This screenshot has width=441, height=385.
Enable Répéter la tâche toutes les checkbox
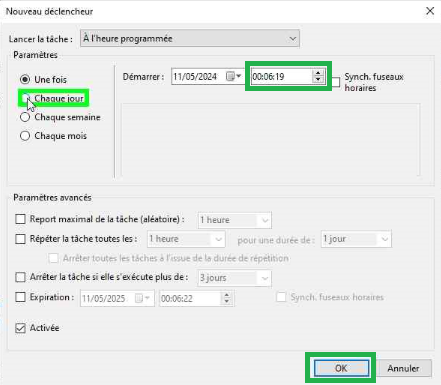click(x=20, y=239)
